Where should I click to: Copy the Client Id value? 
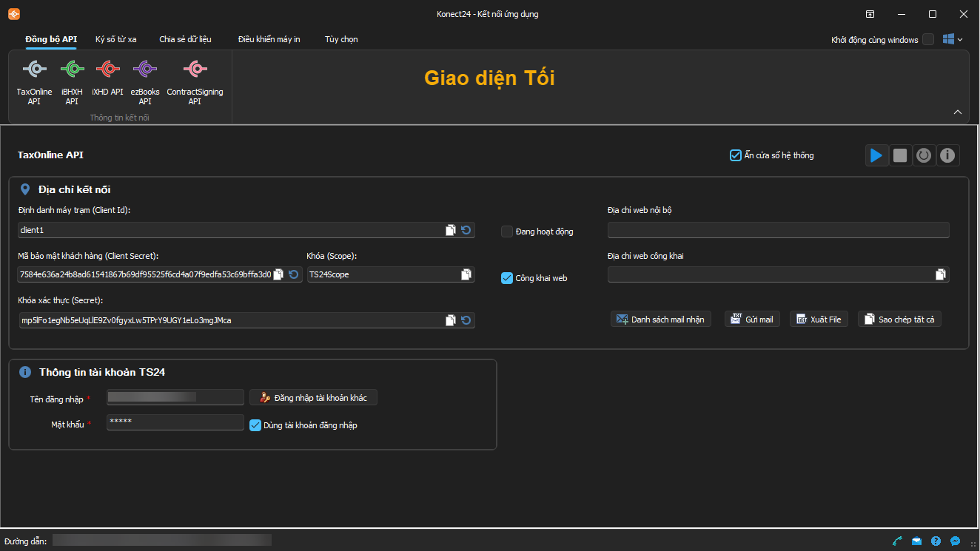coord(451,230)
